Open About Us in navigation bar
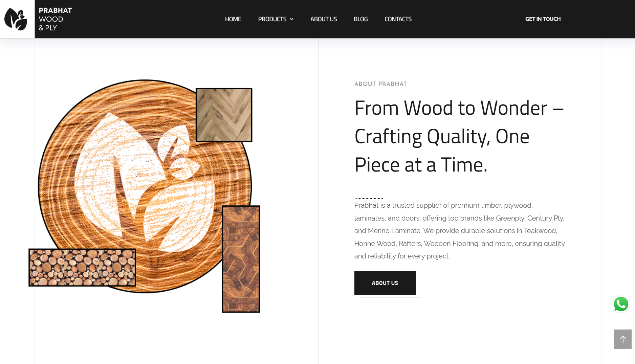This screenshot has height=364, width=635. pyautogui.click(x=324, y=19)
